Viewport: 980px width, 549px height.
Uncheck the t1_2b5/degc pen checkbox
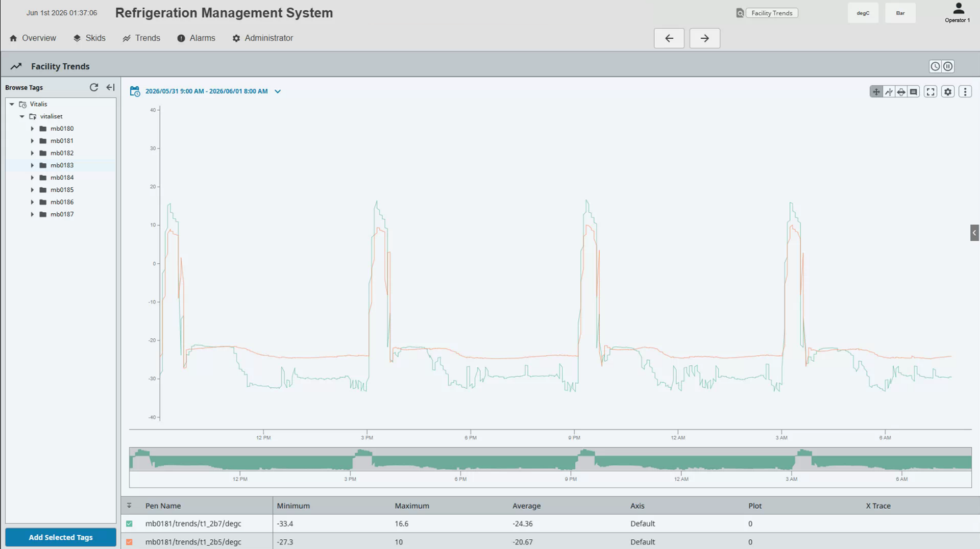coord(129,542)
